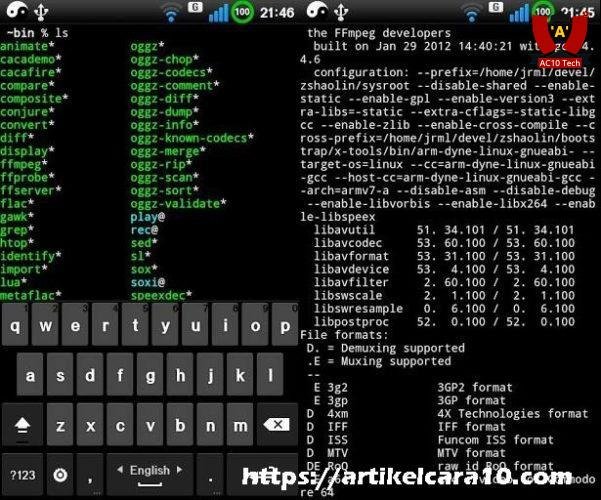Tap the f key

(120, 375)
